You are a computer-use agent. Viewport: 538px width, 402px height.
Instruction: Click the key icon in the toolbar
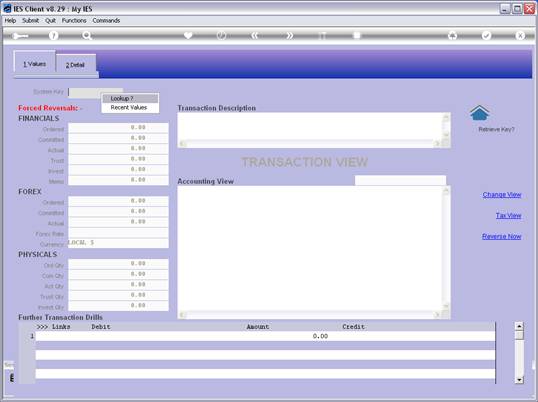(x=20, y=36)
